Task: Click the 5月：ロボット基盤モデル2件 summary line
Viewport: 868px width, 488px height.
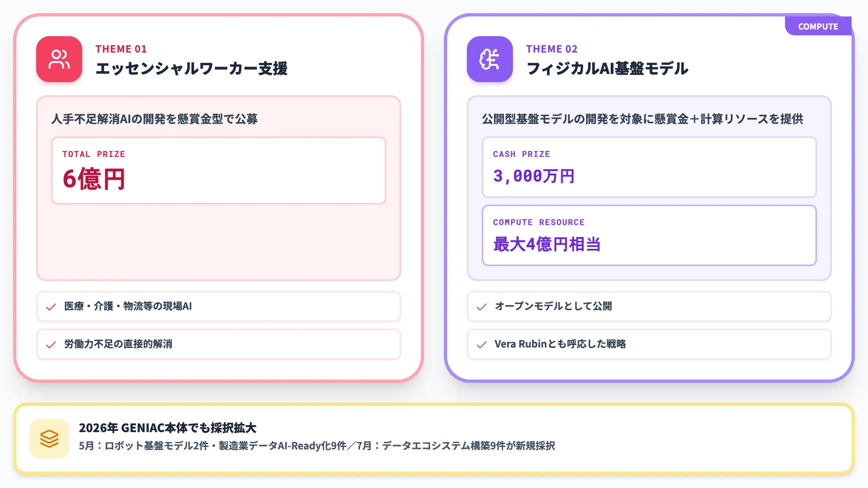Action: [317, 446]
